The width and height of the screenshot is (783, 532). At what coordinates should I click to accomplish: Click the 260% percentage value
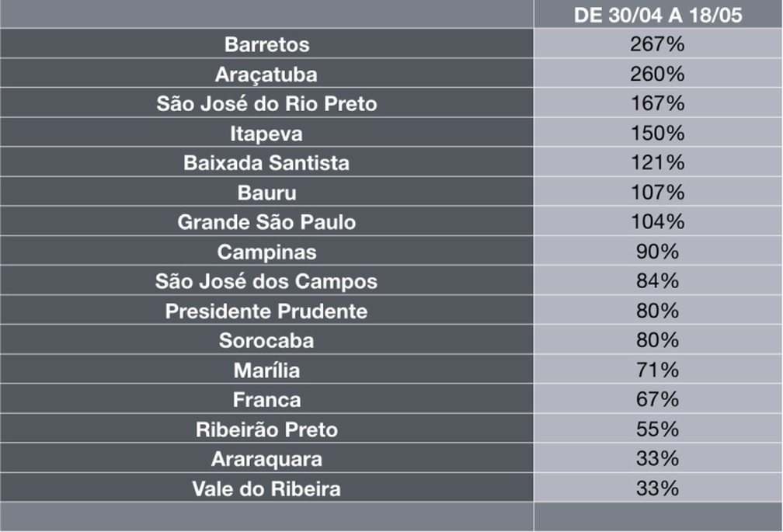(x=657, y=75)
